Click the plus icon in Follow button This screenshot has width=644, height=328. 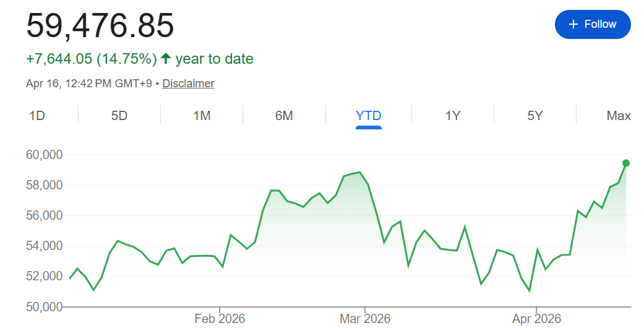[573, 24]
